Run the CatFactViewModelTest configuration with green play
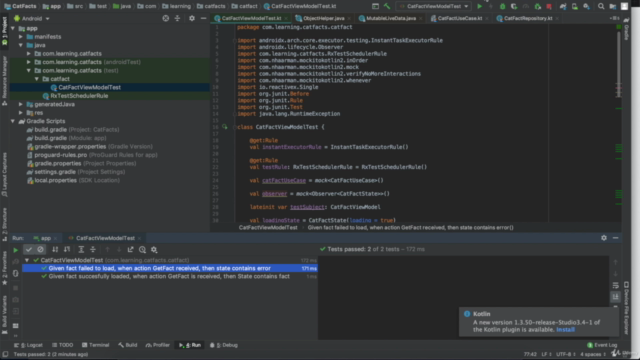The image size is (640, 360). 480,6
